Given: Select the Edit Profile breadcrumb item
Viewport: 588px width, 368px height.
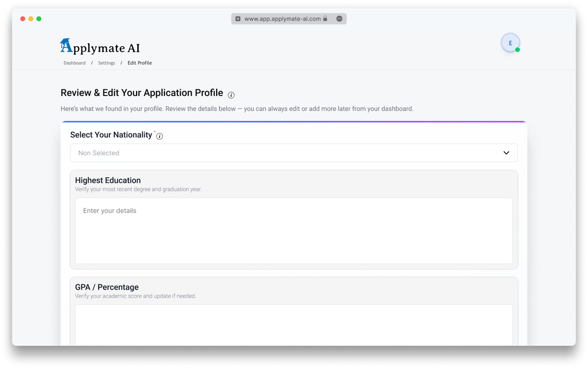Looking at the screenshot, I should coord(140,63).
